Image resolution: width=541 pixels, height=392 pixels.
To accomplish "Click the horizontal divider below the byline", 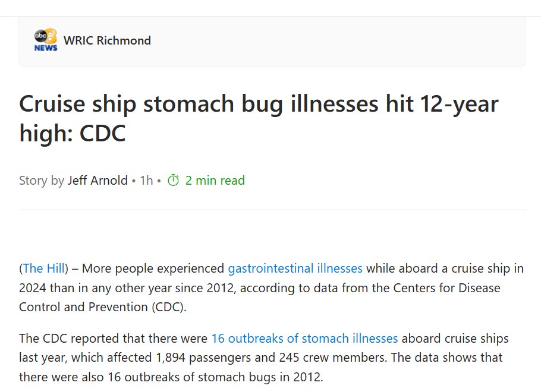I will pos(272,210).
